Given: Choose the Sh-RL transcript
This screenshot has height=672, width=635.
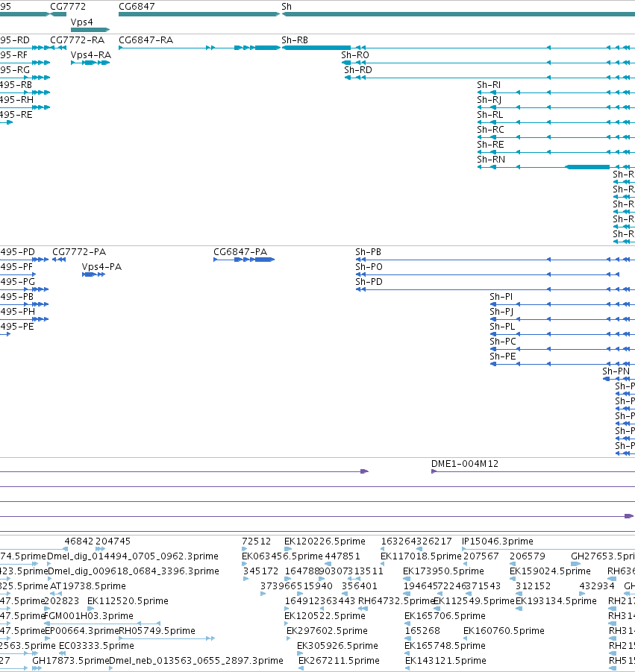Looking at the screenshot, I should point(490,115).
